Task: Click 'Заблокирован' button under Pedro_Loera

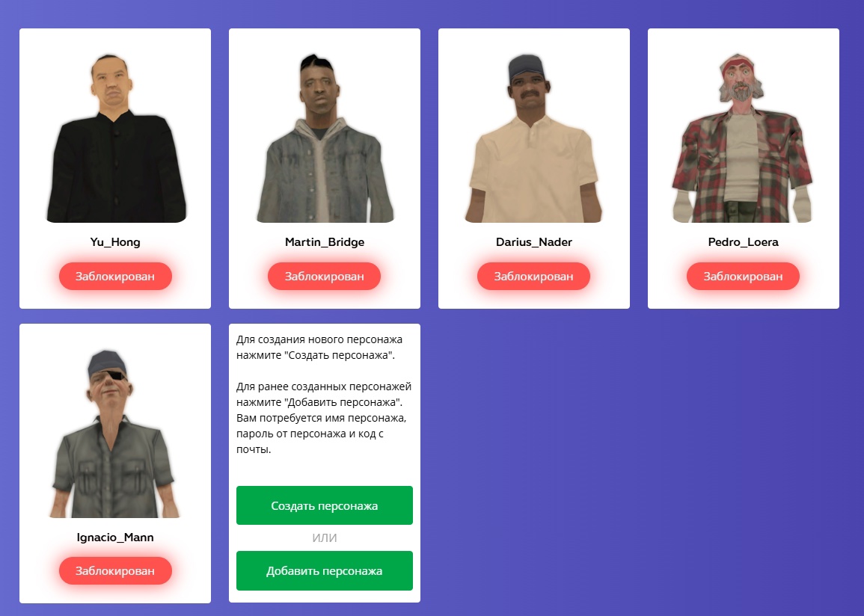Action: coord(743,277)
